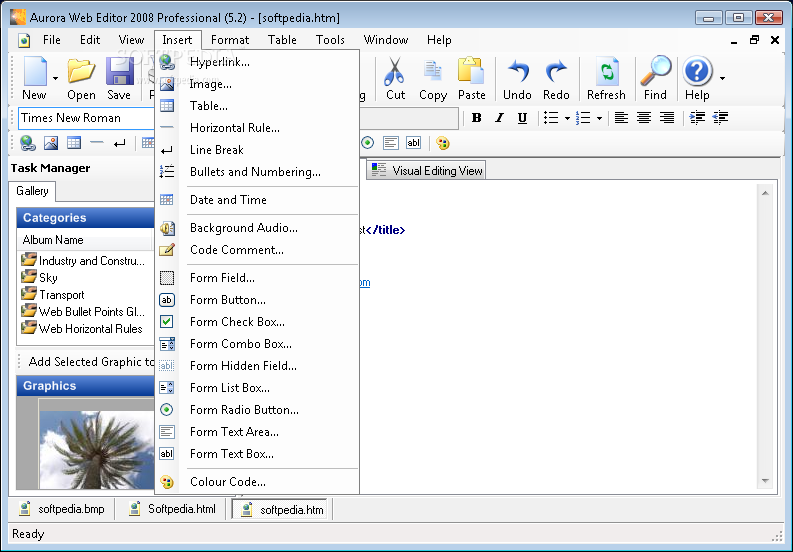Open the Times New Roman font box
The width and height of the screenshot is (793, 552).
86,118
